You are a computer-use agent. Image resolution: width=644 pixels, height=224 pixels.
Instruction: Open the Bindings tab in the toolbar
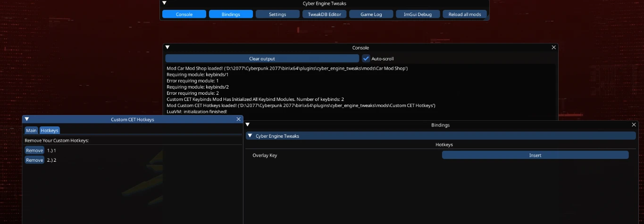(231, 14)
